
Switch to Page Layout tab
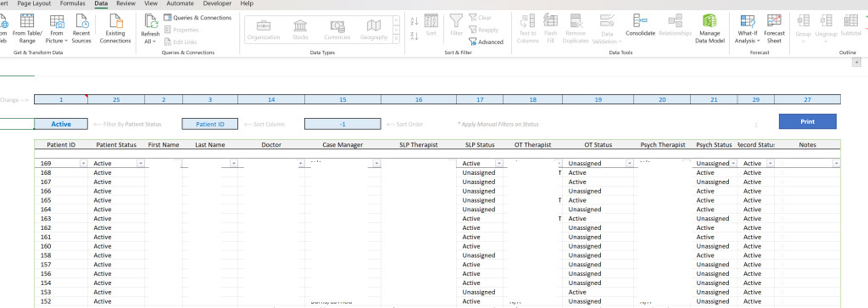[x=34, y=3]
